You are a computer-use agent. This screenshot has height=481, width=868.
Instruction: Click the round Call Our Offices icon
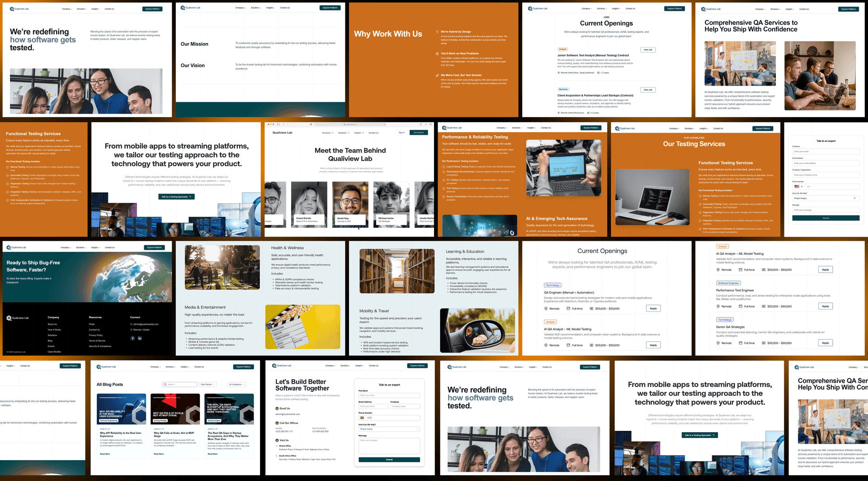(x=277, y=423)
